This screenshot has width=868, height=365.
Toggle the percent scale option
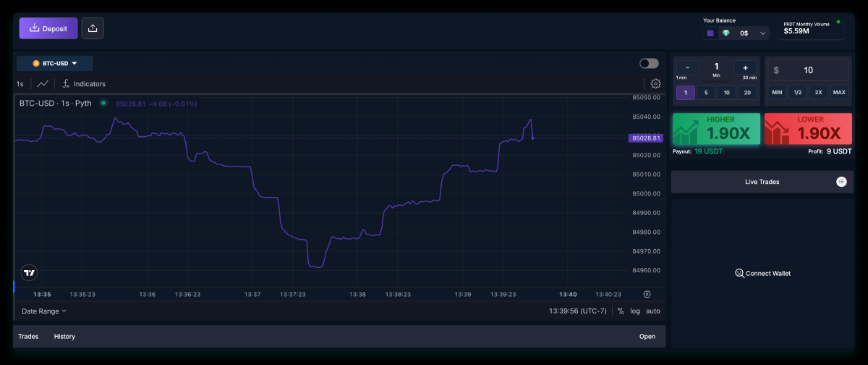click(x=621, y=311)
